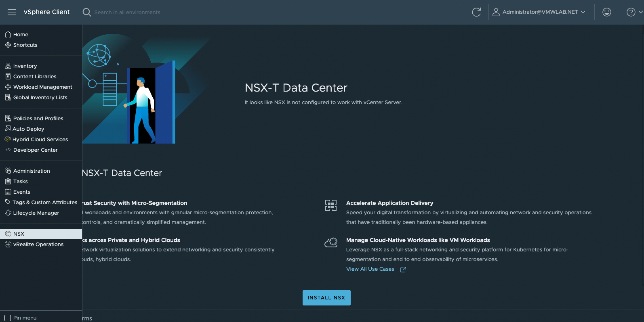
Task: Click the Developer Center code icon
Action: 8,150
